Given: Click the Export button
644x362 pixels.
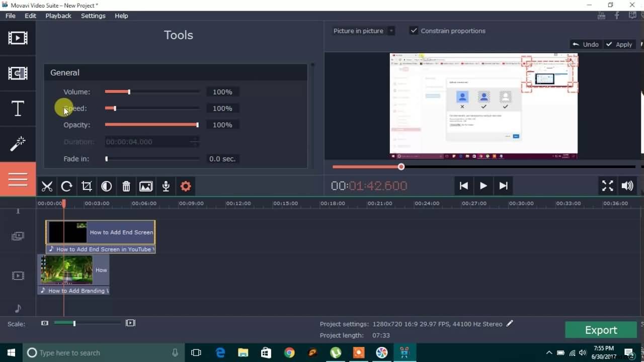Looking at the screenshot, I should (601, 330).
